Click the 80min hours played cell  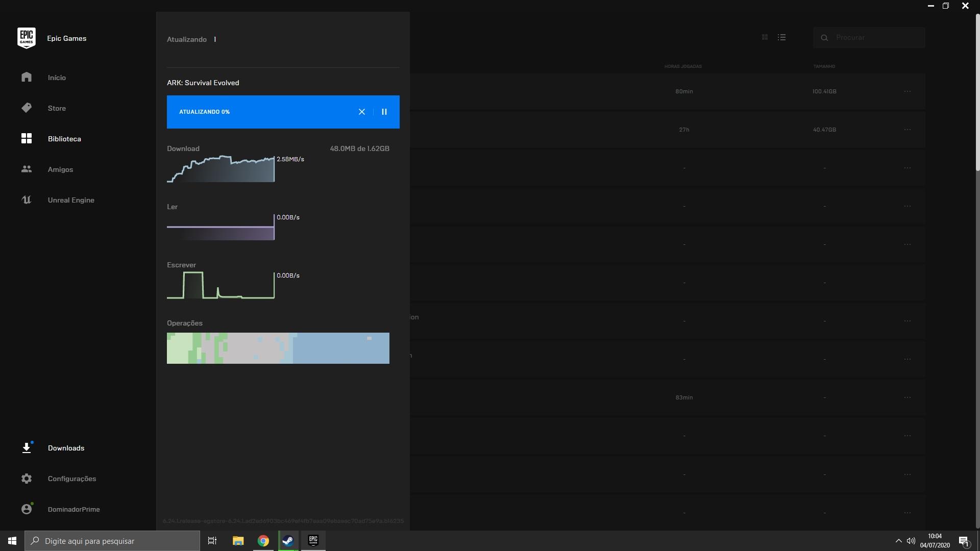[x=684, y=91]
